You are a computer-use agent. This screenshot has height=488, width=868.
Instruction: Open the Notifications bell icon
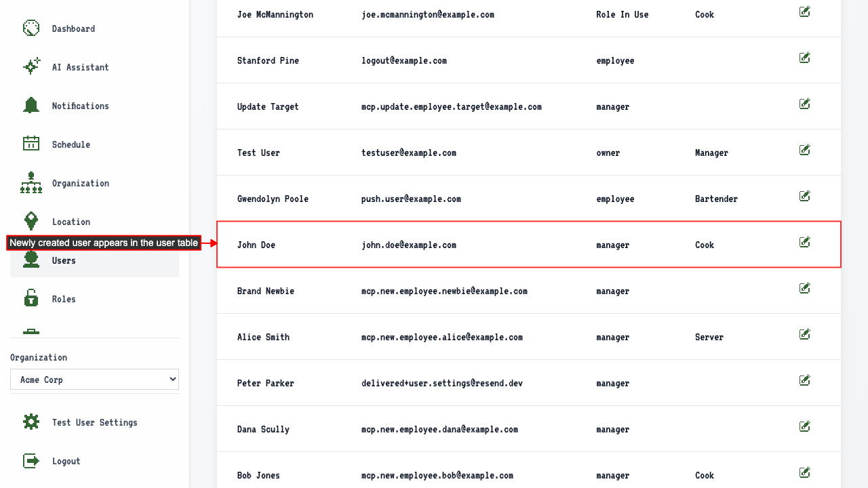(x=31, y=106)
